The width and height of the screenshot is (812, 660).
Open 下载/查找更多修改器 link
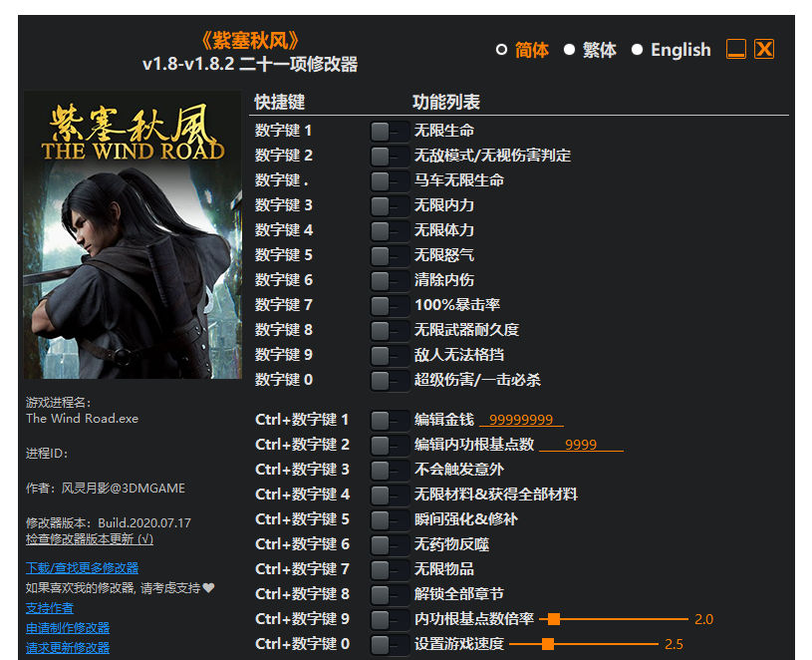coord(83,568)
